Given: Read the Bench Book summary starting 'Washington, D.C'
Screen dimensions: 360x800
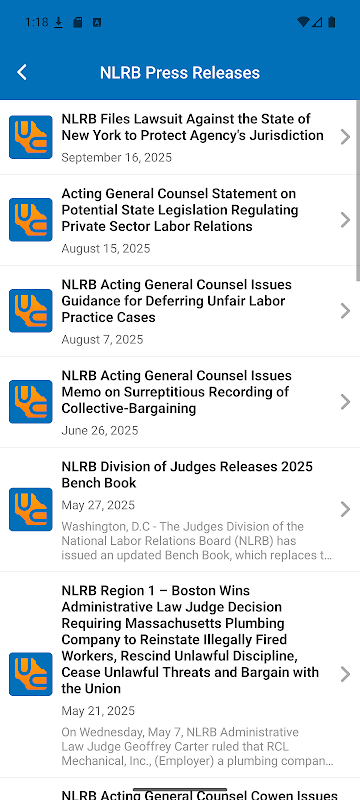Looking at the screenshot, I should pos(197,540).
